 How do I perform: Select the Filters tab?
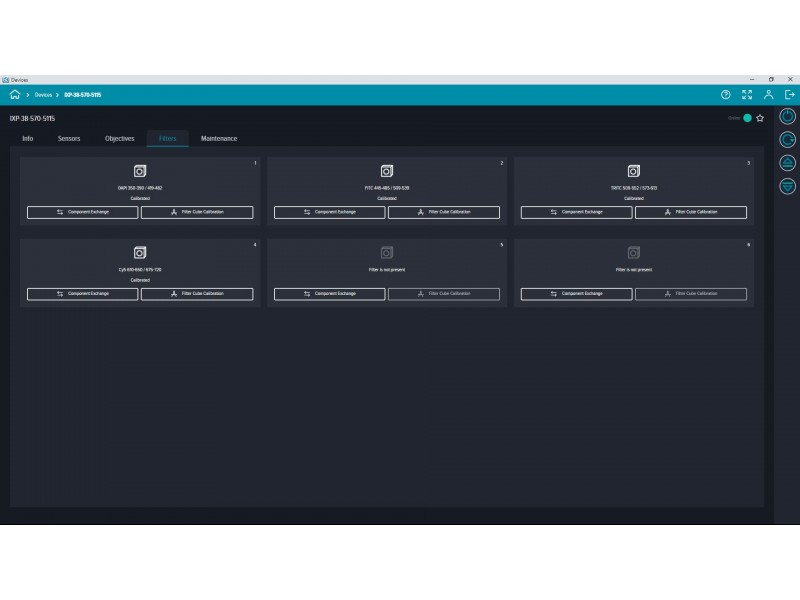tap(167, 138)
